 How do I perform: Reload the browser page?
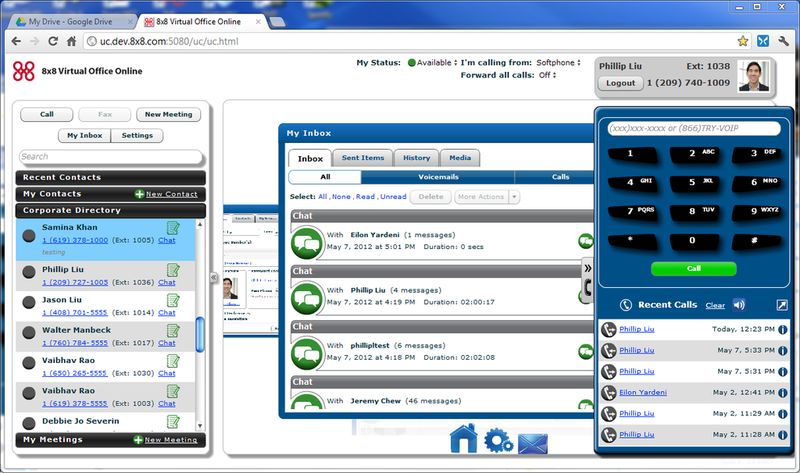53,41
